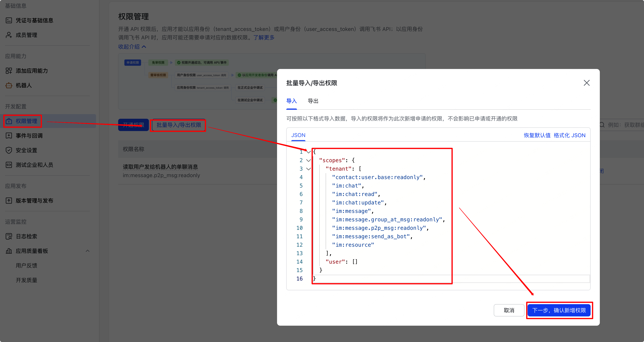Open 事件与回调 via its icon

(9, 135)
